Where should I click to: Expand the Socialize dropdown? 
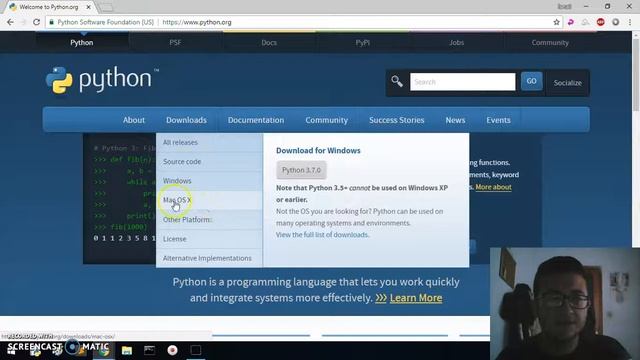pos(567,83)
